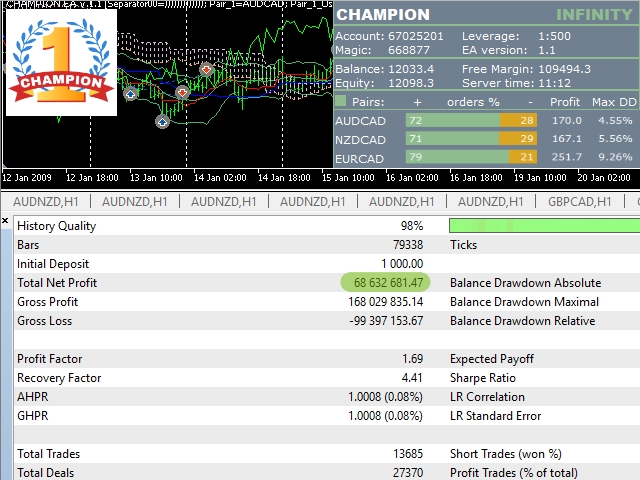Click the topmost red sell arrow marker

pos(207,69)
